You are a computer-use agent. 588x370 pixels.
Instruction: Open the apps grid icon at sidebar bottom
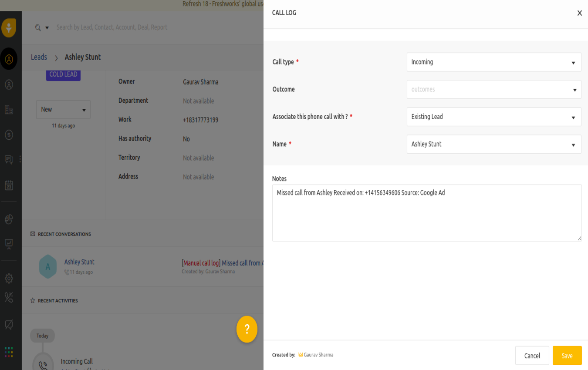9,352
